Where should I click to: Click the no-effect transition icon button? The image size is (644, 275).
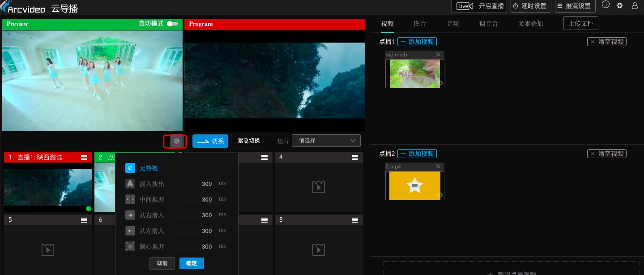[x=176, y=141]
